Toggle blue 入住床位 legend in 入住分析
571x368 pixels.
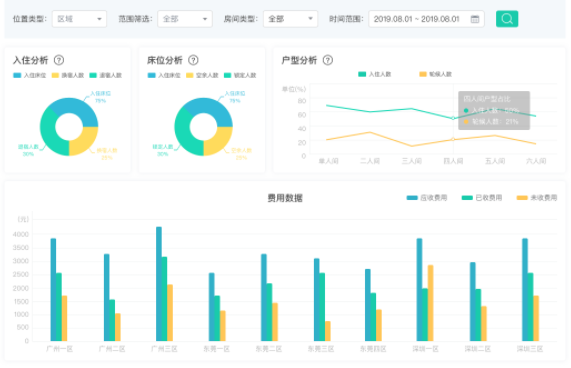coord(29,75)
